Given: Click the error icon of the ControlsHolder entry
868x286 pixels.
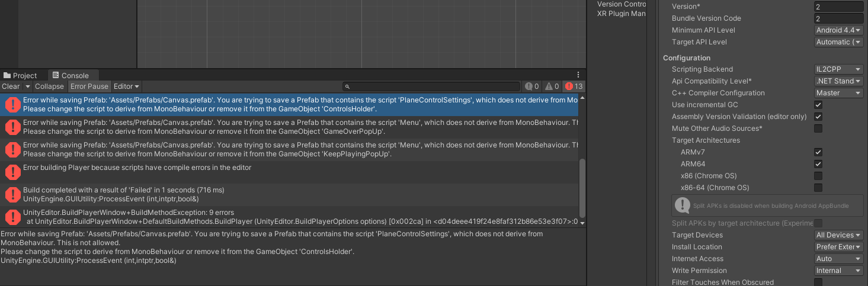Looking at the screenshot, I should point(12,105).
